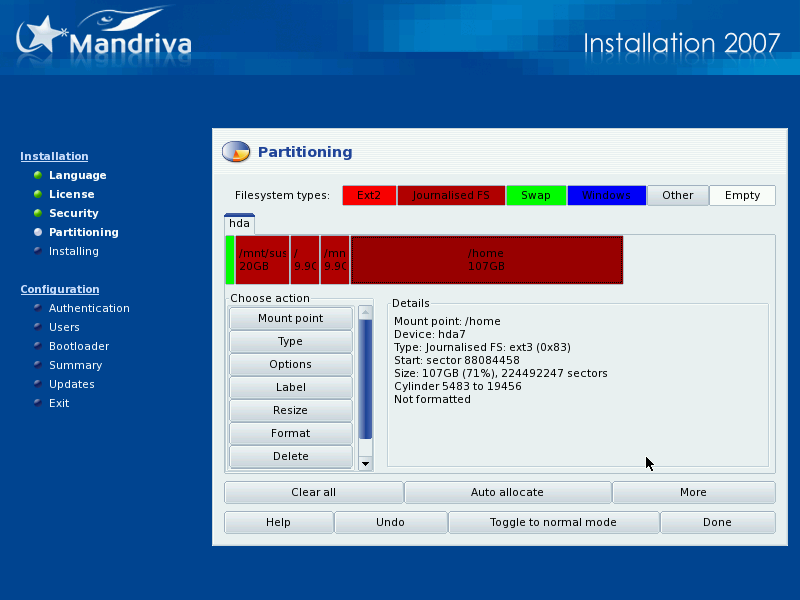
Task: Click the "Mount point: /home" detail line
Action: point(447,321)
